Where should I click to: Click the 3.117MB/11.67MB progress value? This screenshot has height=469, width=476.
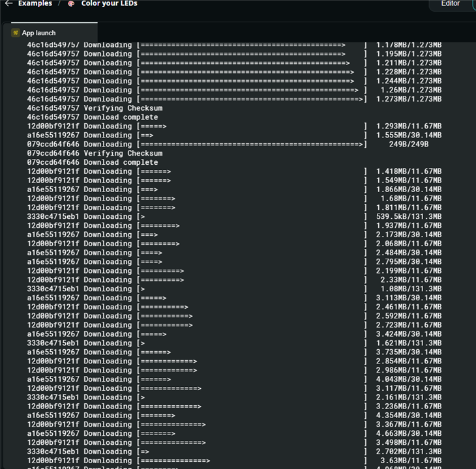[409, 388]
